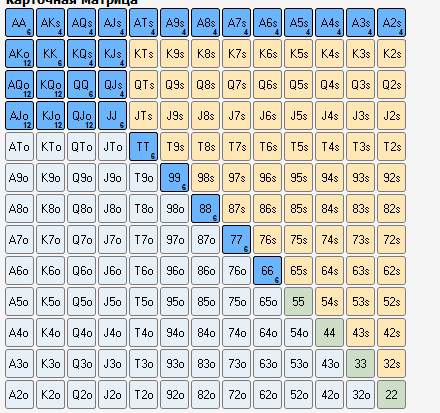Deselect the AA pocket pair cell
The image size is (440, 413).
tap(19, 23)
